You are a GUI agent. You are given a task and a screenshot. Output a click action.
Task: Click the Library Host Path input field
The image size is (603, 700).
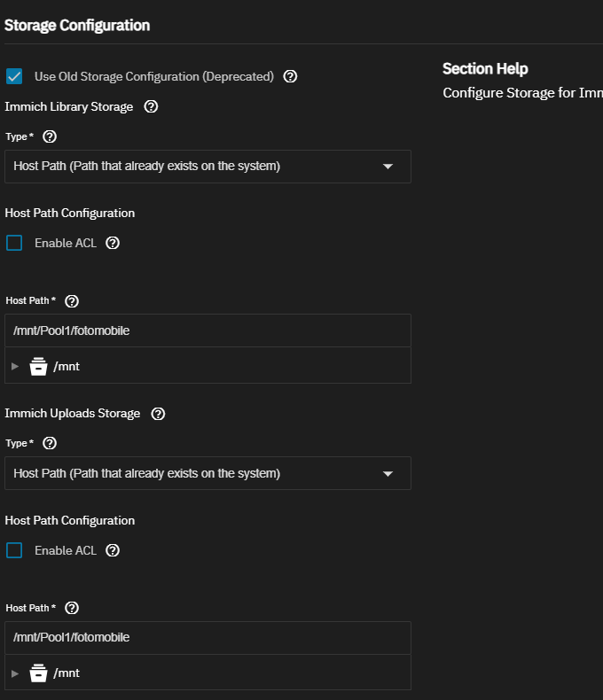coord(208,331)
